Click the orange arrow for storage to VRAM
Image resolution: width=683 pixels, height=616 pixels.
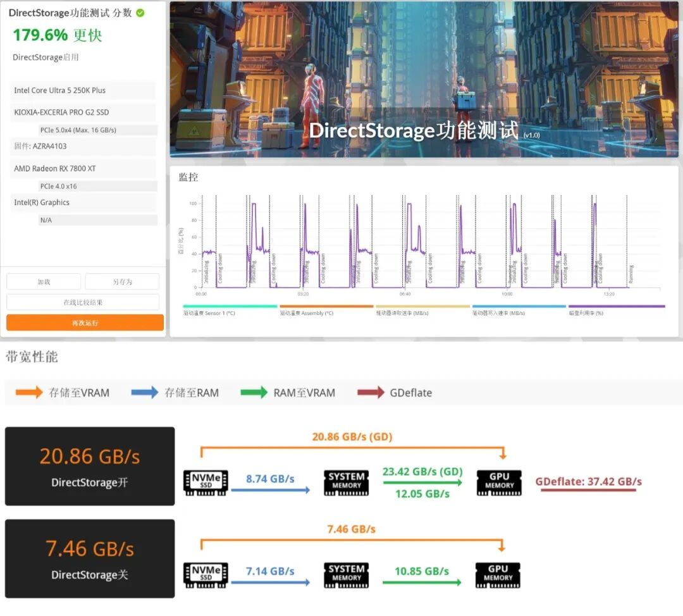(28, 393)
